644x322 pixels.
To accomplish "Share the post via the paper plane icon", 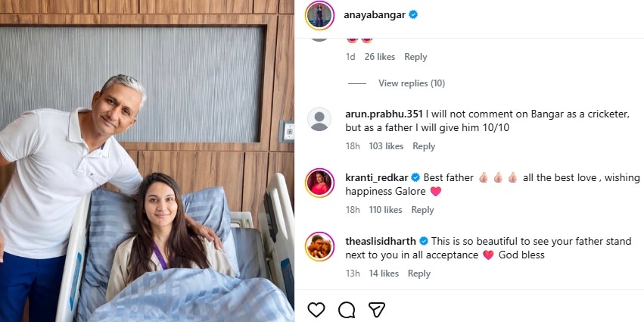I will [x=377, y=309].
